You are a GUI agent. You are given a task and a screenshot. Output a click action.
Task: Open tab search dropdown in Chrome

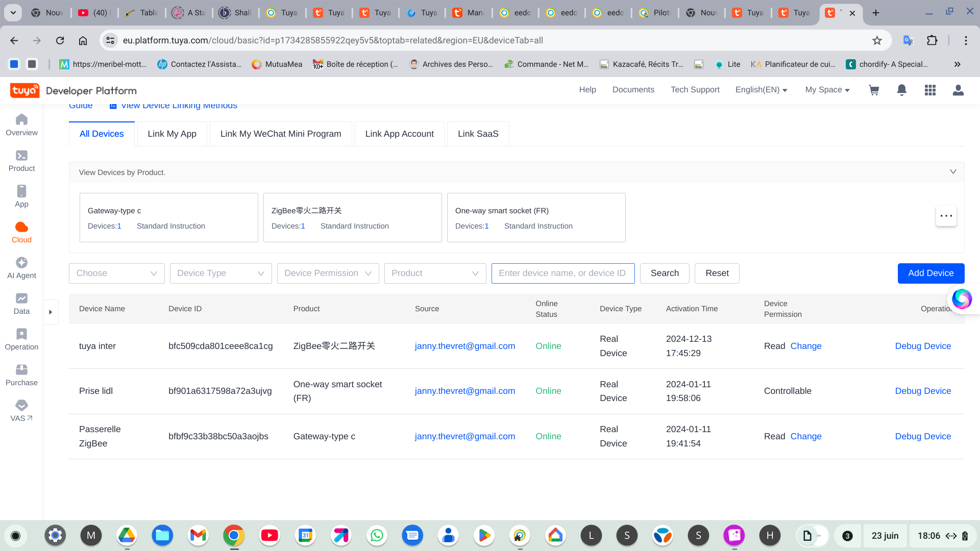click(x=13, y=13)
